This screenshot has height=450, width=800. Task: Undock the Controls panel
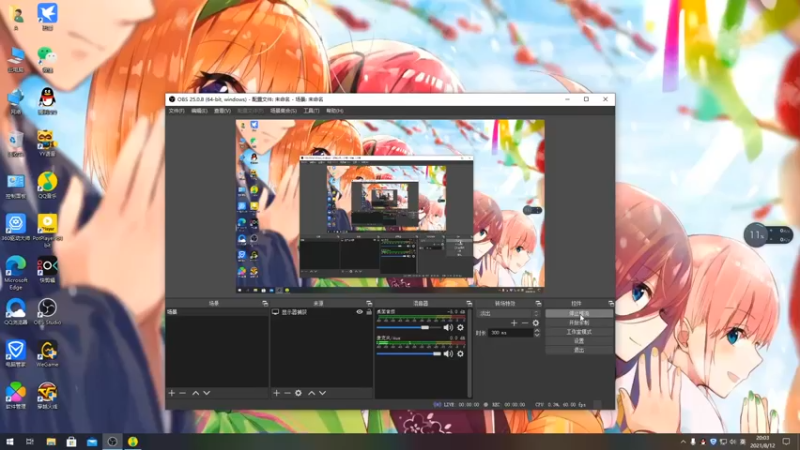[611, 304]
